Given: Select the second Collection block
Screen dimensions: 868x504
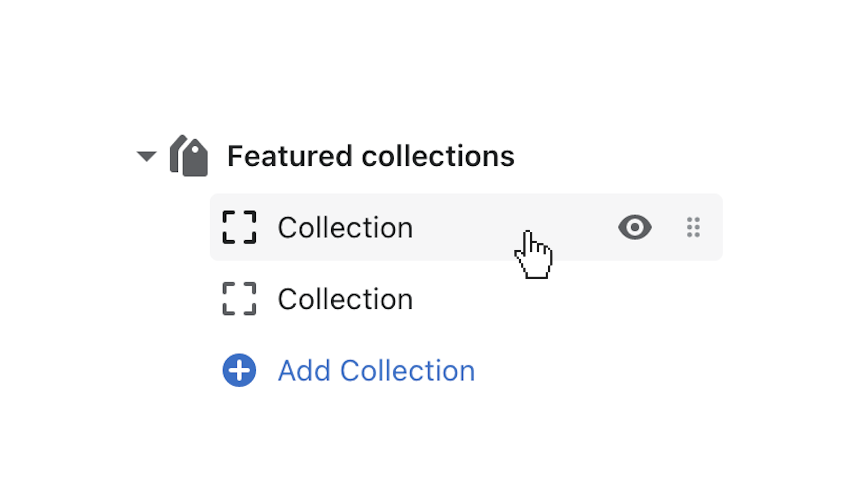Looking at the screenshot, I should 345,298.
